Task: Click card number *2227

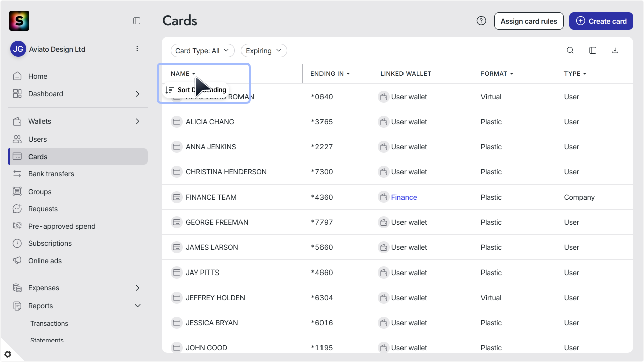Action: 322,147
